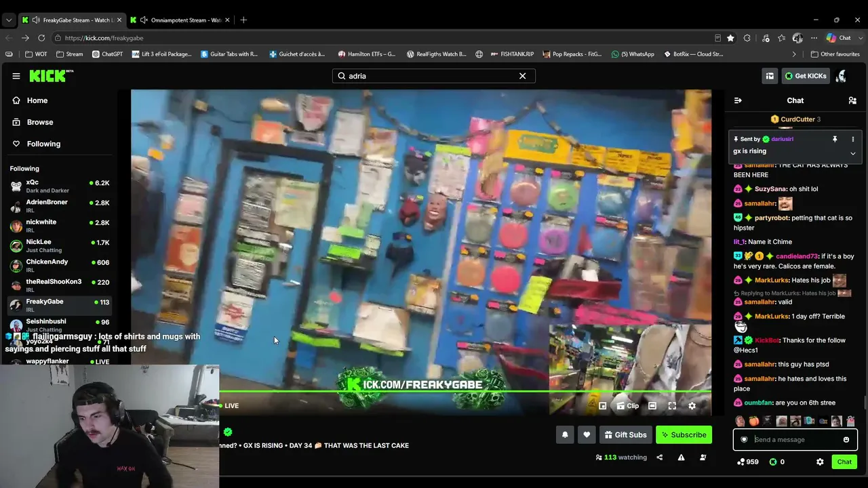868x488 pixels.
Task: Open chat identity shield icon
Action: pos(744,440)
